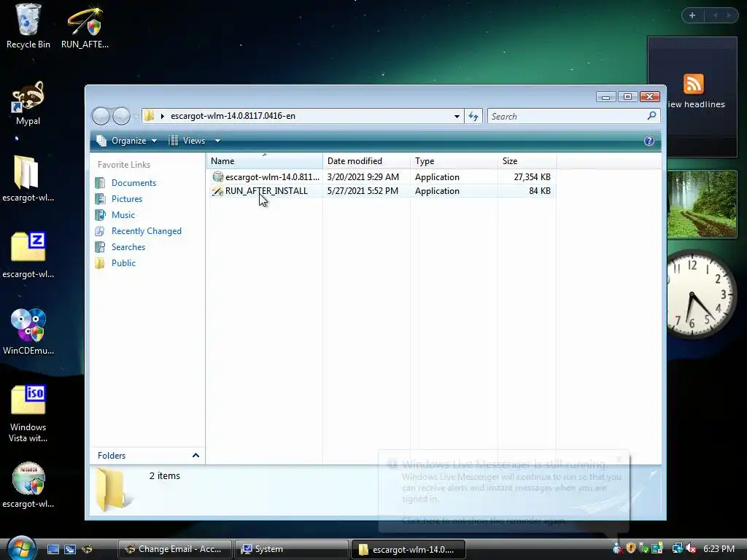Click the escargot-wlm-14.0.8117.0416-en breadcrumb

point(233,116)
